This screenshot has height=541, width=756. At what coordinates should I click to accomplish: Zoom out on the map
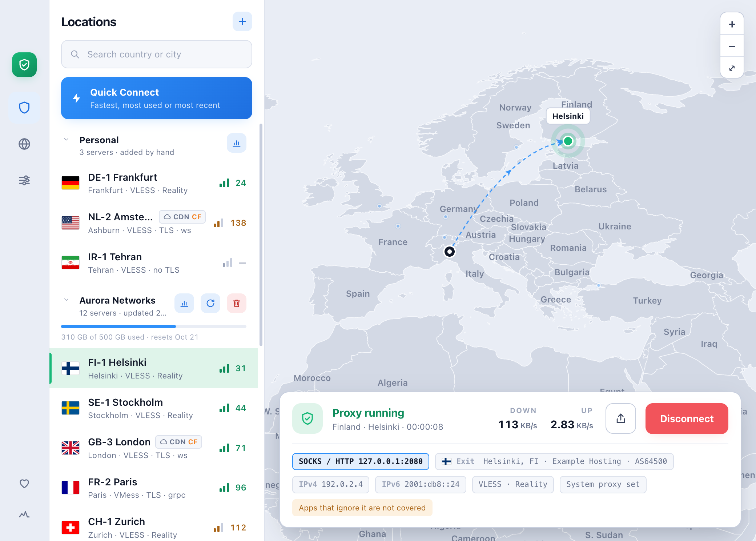(732, 46)
